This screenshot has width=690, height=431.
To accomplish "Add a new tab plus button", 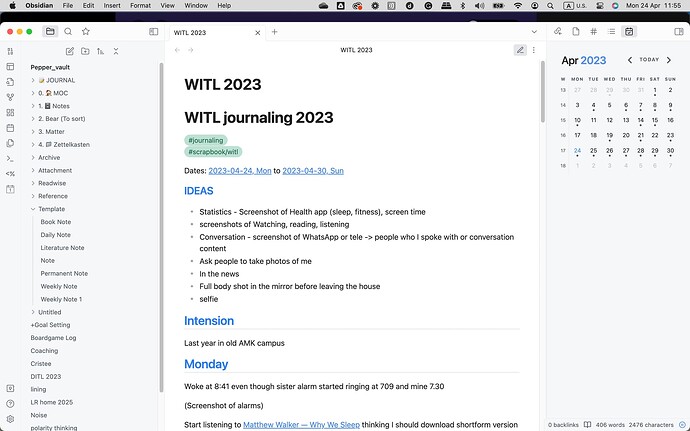I will 275,32.
